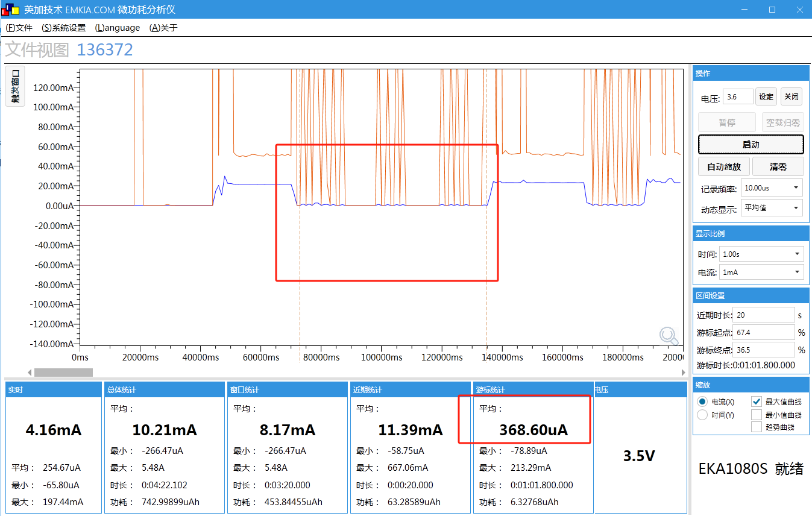Click the 游标统计 功耗 value 6.32768uAh

coord(533,502)
